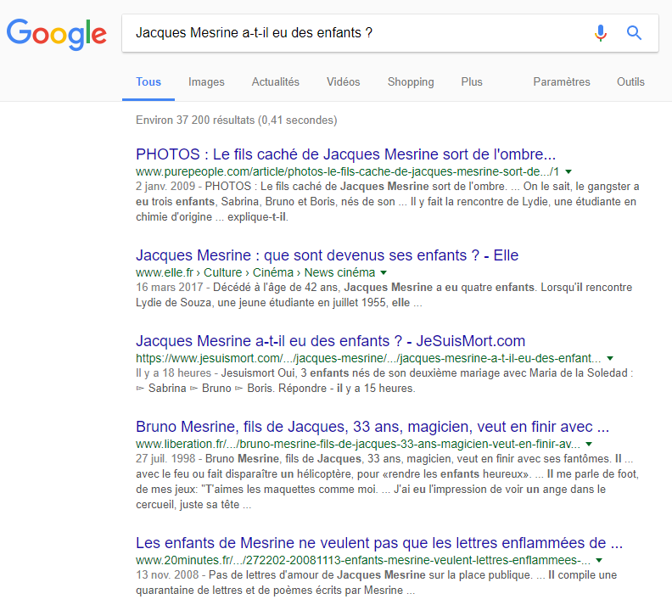Viewport: 672px width, 616px height.
Task: Click the Google logo
Action: pos(56,33)
